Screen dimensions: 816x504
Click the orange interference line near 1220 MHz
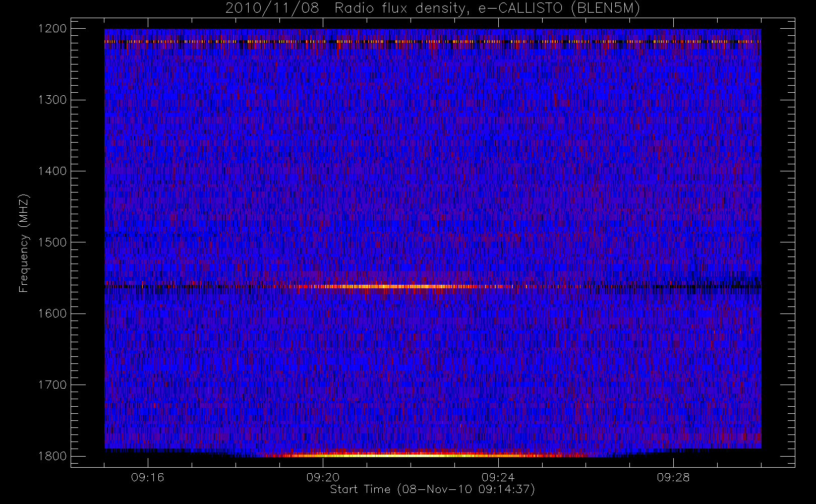coord(433,41)
